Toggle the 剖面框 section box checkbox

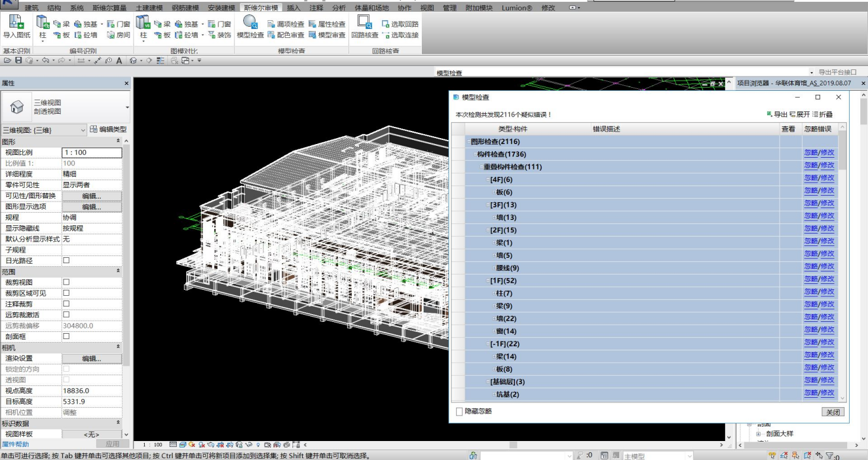coord(66,336)
